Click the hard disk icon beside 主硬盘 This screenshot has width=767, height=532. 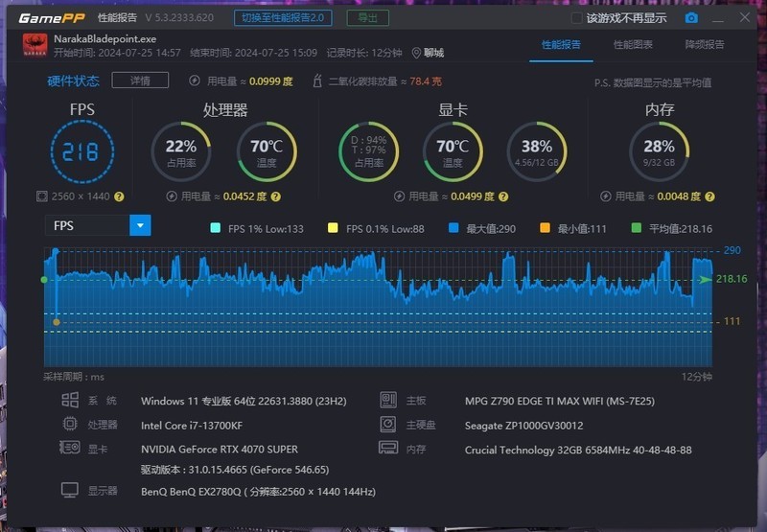point(388,424)
